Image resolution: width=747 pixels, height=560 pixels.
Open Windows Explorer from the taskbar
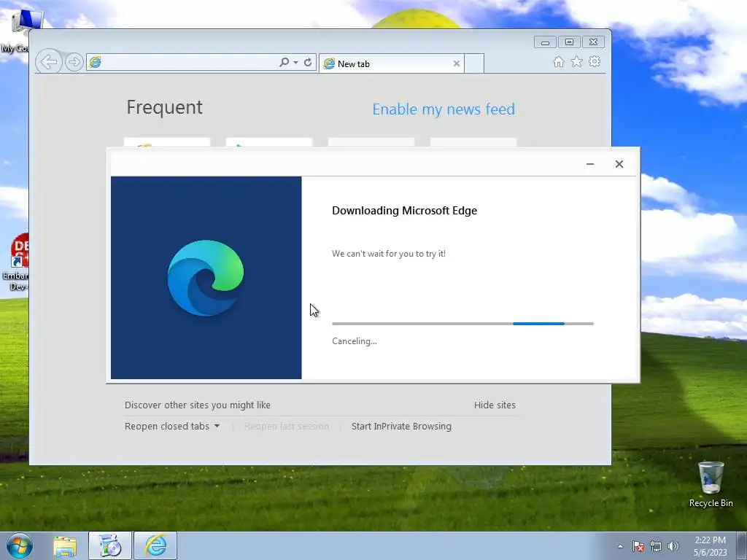[65, 546]
